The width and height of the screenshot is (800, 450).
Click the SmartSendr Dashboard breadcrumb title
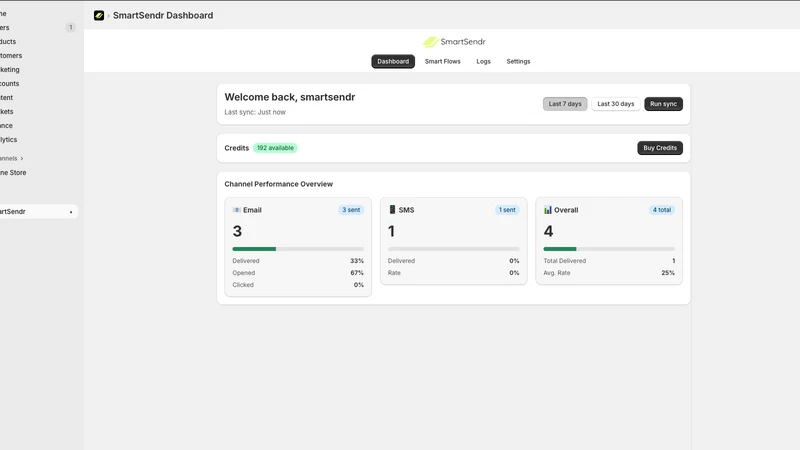pyautogui.click(x=163, y=15)
